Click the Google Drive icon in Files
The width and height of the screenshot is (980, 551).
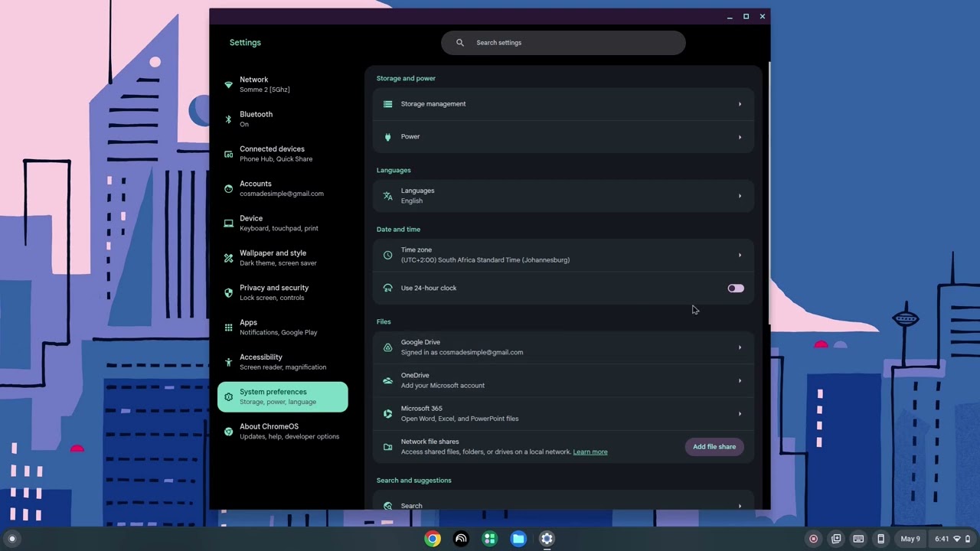coord(387,347)
